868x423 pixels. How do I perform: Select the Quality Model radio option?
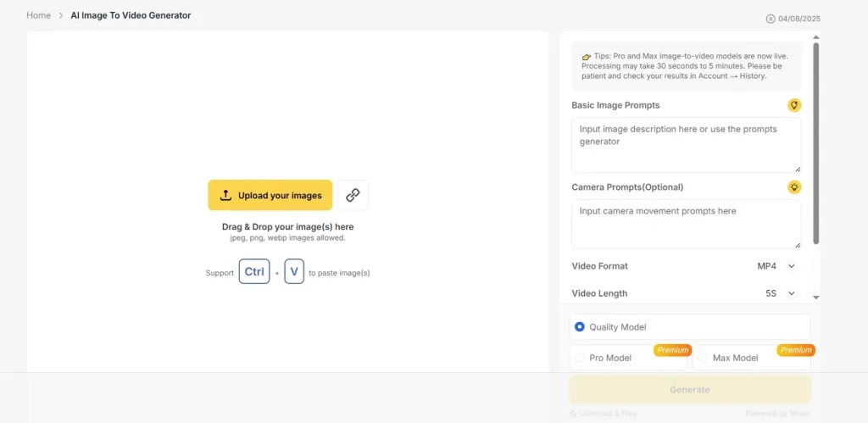click(580, 327)
